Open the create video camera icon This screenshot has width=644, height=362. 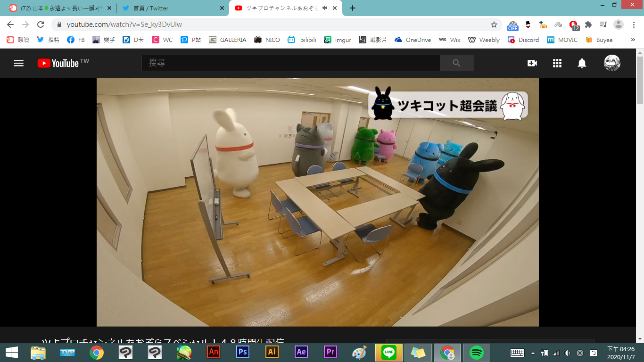[532, 63]
